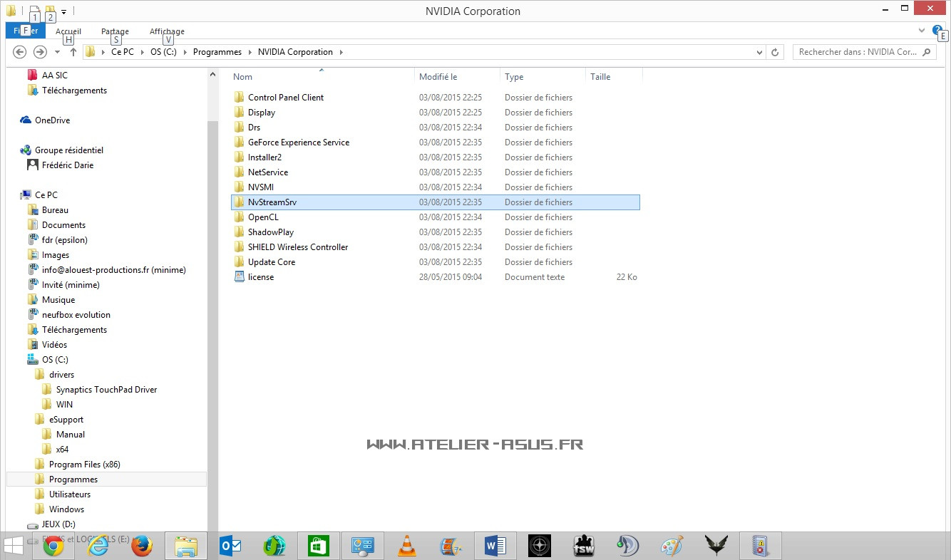
Task: Open the Quick Access Toolbar customize dropdown
Action: coord(63,12)
